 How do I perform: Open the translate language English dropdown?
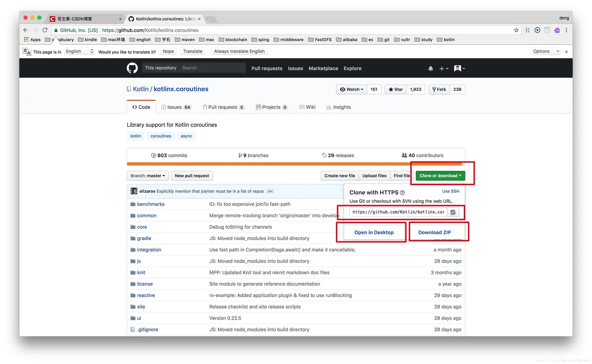(x=79, y=51)
